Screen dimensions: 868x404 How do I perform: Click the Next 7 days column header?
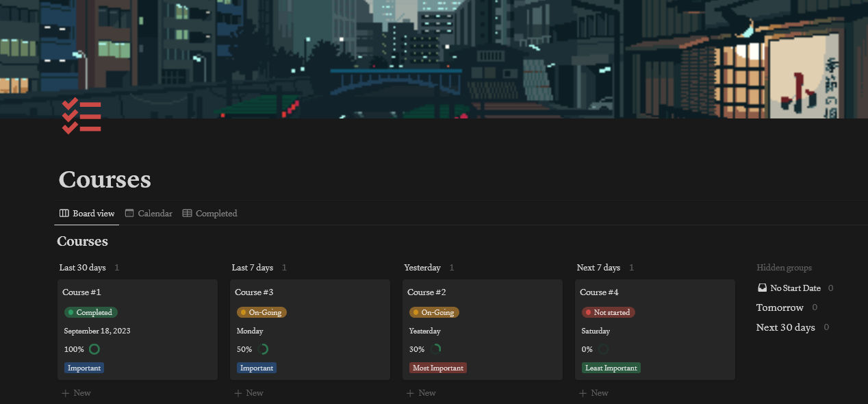(x=598, y=268)
